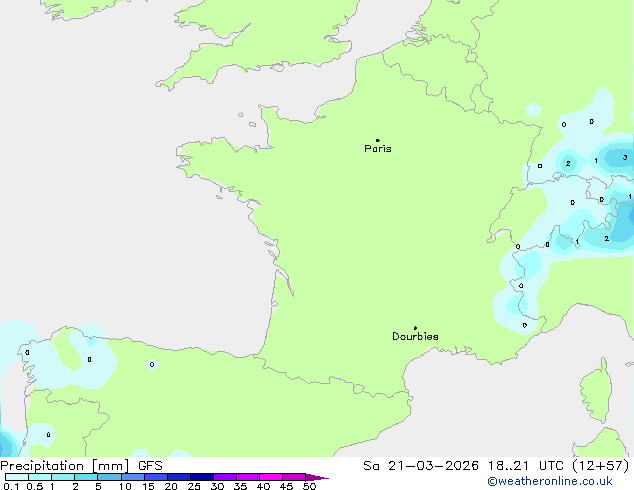This screenshot has height=490, width=634.
Task: Click the '0.5' legend scale value
Action: 35,486
